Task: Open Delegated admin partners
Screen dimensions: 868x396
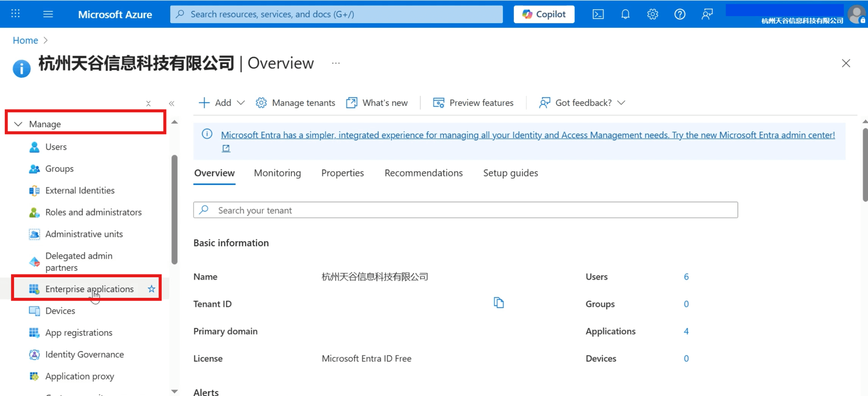Action: (x=79, y=262)
